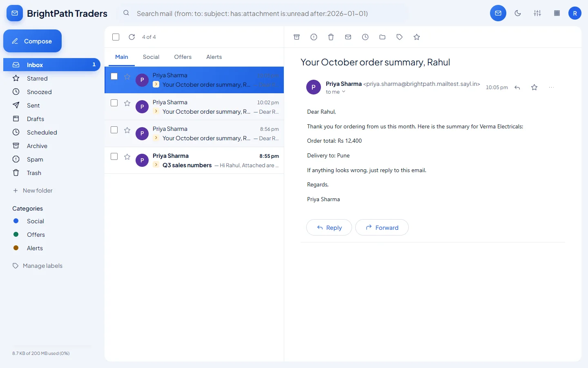Image resolution: width=588 pixels, height=368 pixels.
Task: Open the Trash folder
Action: [x=52, y=173]
